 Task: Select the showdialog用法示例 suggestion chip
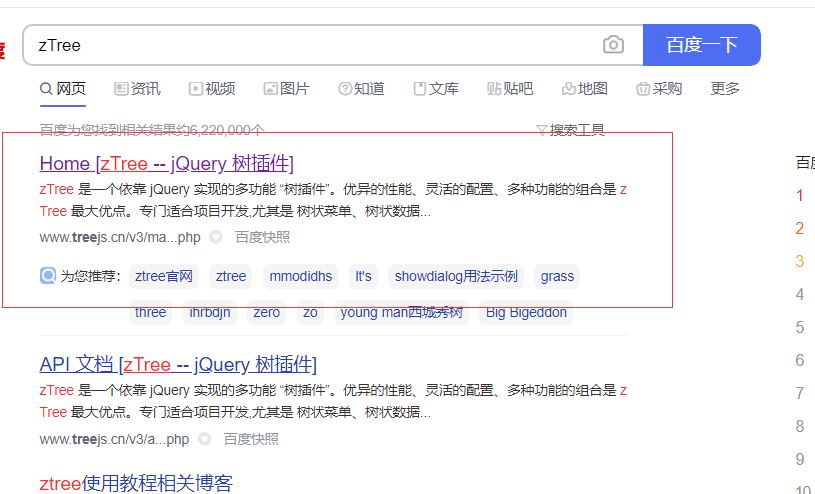[x=456, y=276]
